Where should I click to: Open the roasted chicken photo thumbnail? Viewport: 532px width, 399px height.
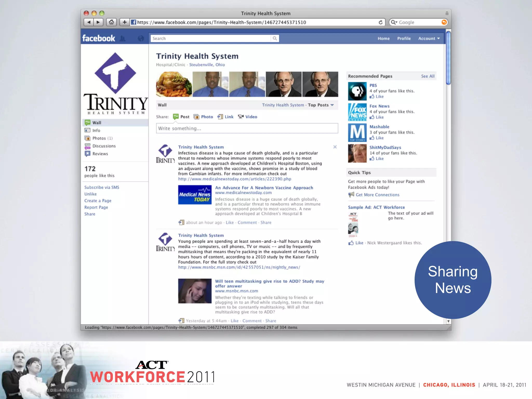click(174, 84)
